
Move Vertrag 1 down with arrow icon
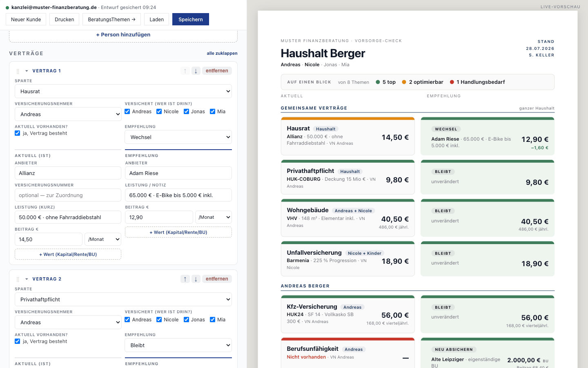click(x=196, y=71)
